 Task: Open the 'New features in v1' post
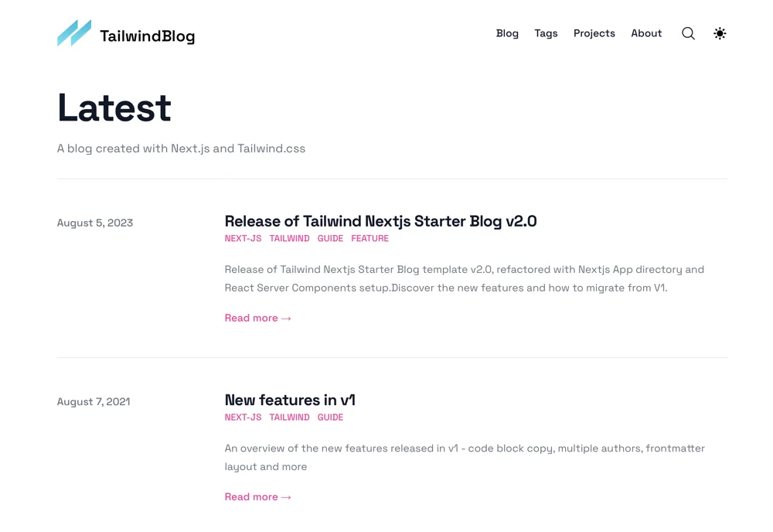(x=290, y=400)
